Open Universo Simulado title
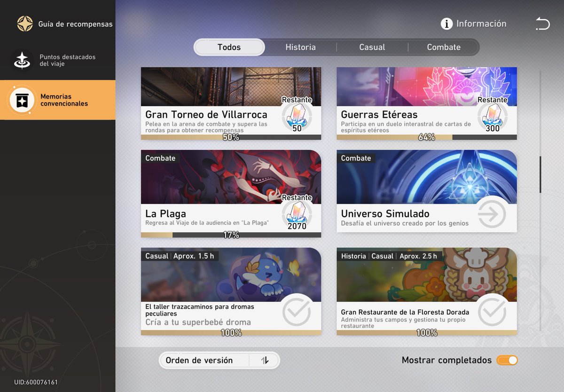 (x=385, y=213)
